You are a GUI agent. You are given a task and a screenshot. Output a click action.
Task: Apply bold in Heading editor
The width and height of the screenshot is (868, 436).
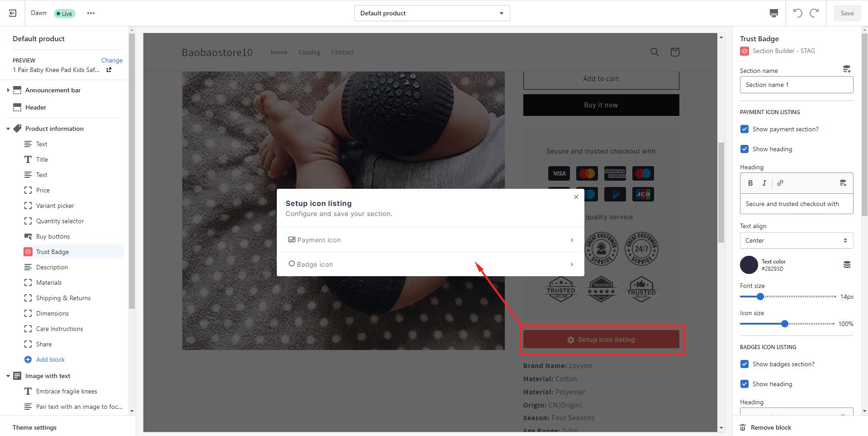click(750, 183)
